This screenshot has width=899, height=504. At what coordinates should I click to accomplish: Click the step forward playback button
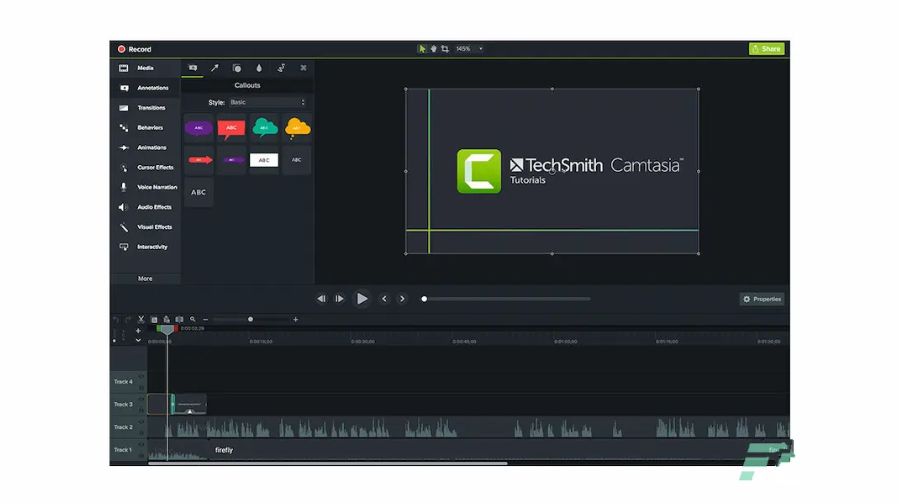[x=339, y=299]
